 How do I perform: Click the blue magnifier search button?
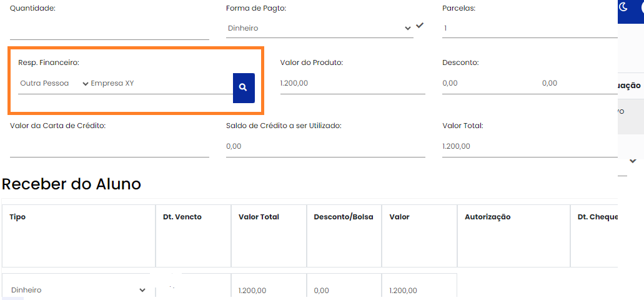coord(244,87)
